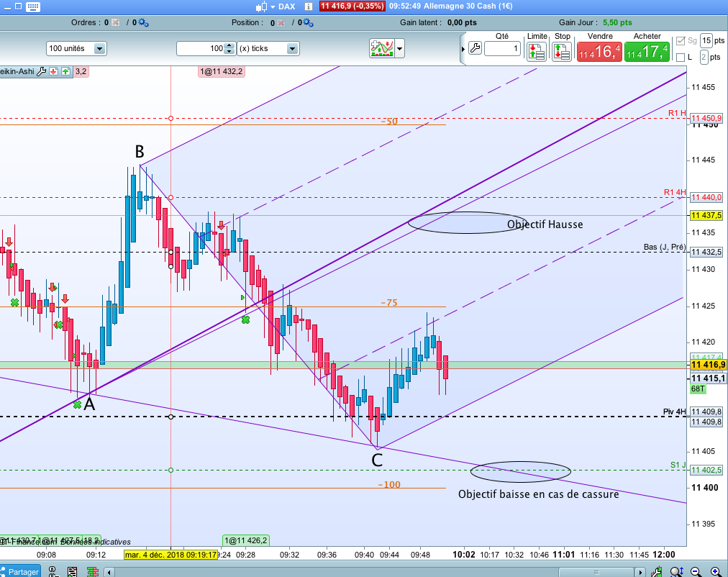Screen dimensions: 728x577
Task: Close position using the Position X icon
Action: pyautogui.click(x=281, y=23)
